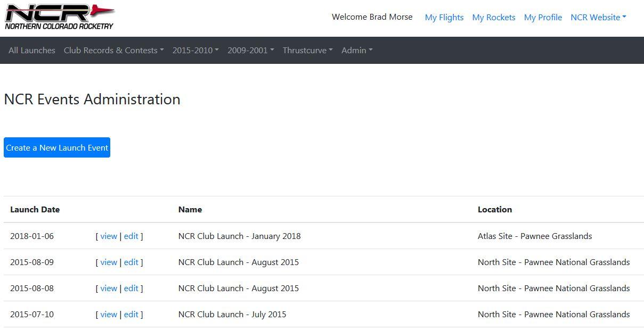Expand the 2009-2001 dropdown menu
The image size is (644, 330).
click(x=250, y=50)
